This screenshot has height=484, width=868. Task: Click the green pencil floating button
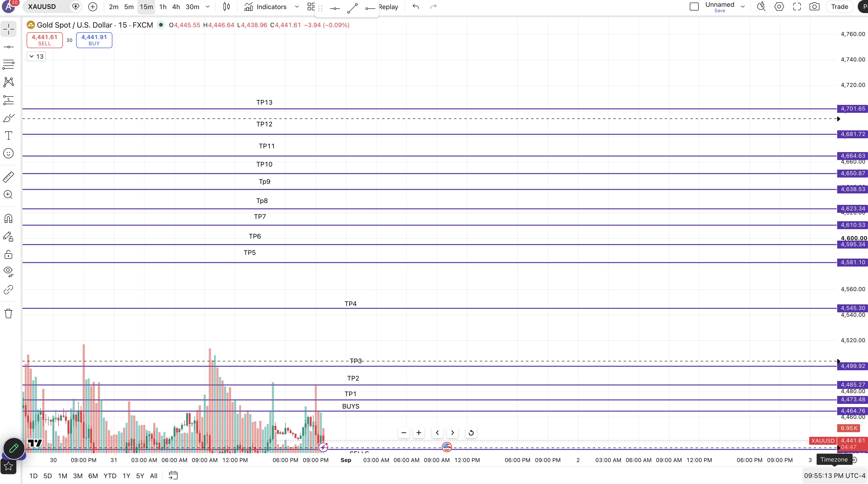tap(14, 448)
